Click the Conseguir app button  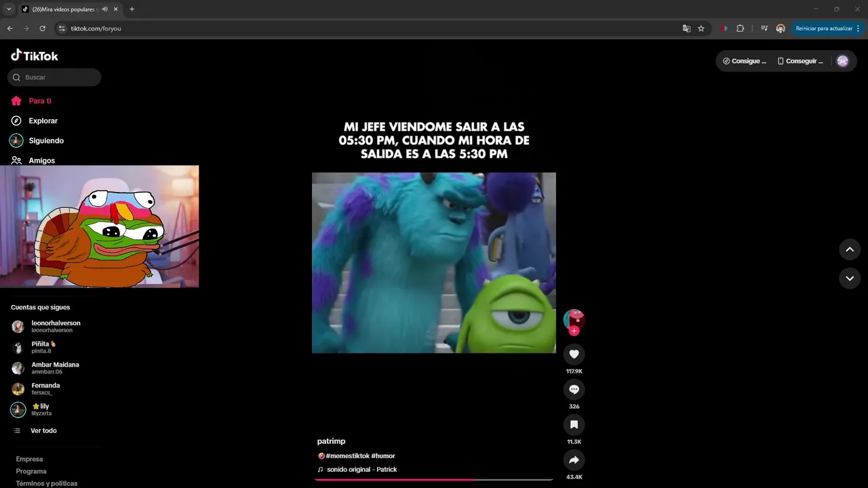(x=800, y=61)
